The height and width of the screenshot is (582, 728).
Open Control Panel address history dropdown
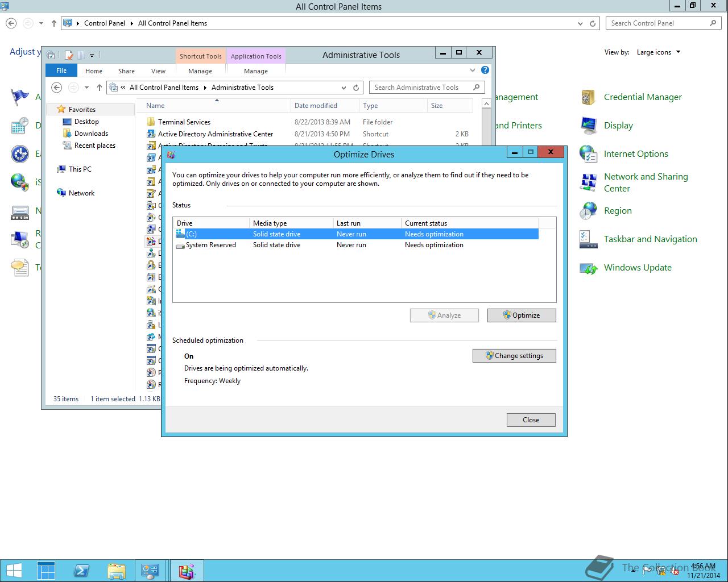point(580,23)
